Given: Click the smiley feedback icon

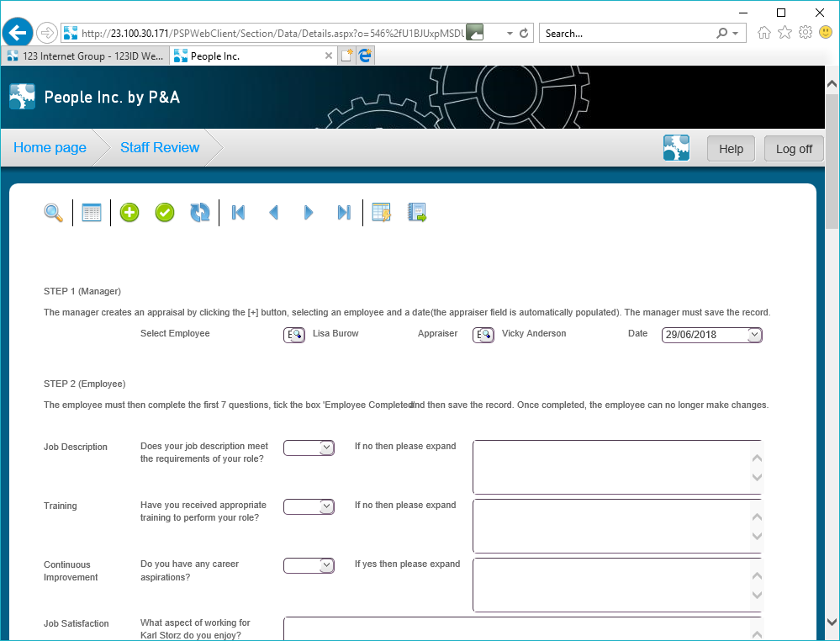Looking at the screenshot, I should pyautogui.click(x=826, y=33).
